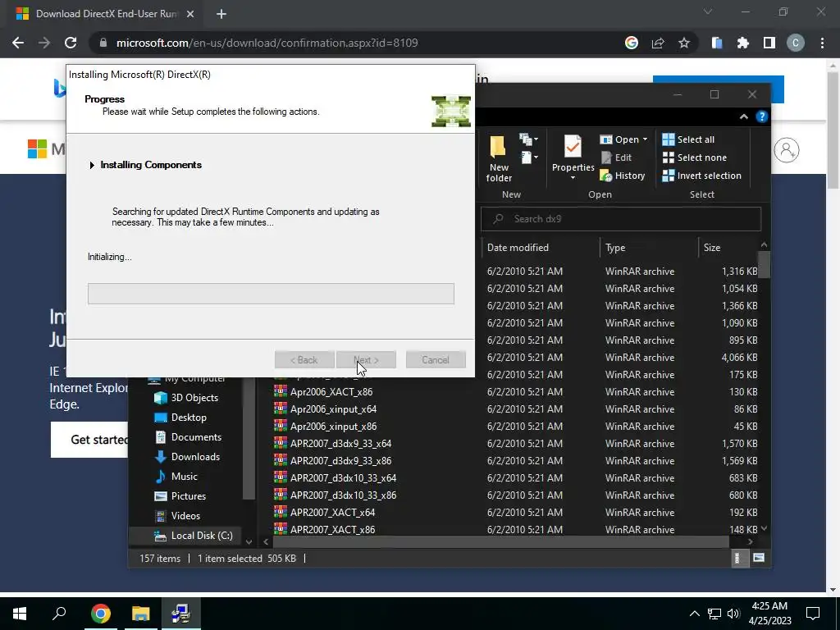This screenshot has height=630, width=840.
Task: Select the file APR2007_d3dx9_33_x64
Action: 333,444
